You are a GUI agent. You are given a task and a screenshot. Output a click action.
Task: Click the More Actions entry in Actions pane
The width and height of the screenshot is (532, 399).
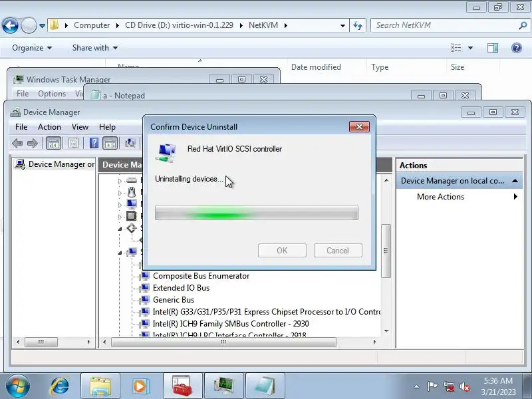click(440, 197)
